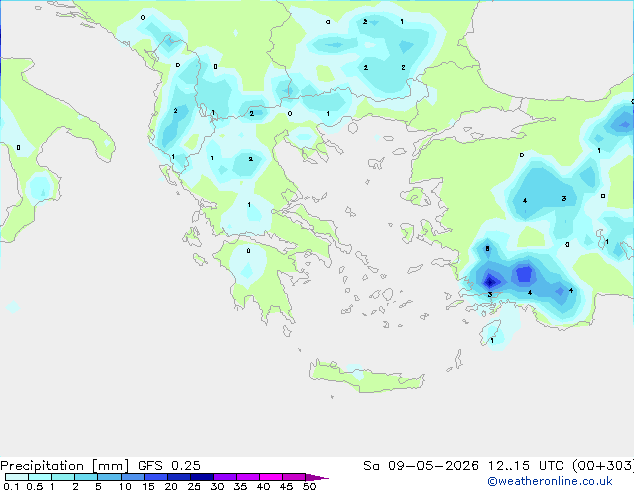Click the 1–2 mm legend color swatch
The image size is (634, 490).
point(63,477)
